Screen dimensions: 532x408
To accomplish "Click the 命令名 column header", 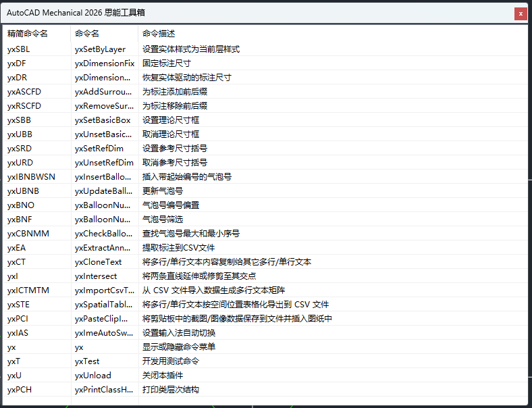I will click(x=105, y=34).
